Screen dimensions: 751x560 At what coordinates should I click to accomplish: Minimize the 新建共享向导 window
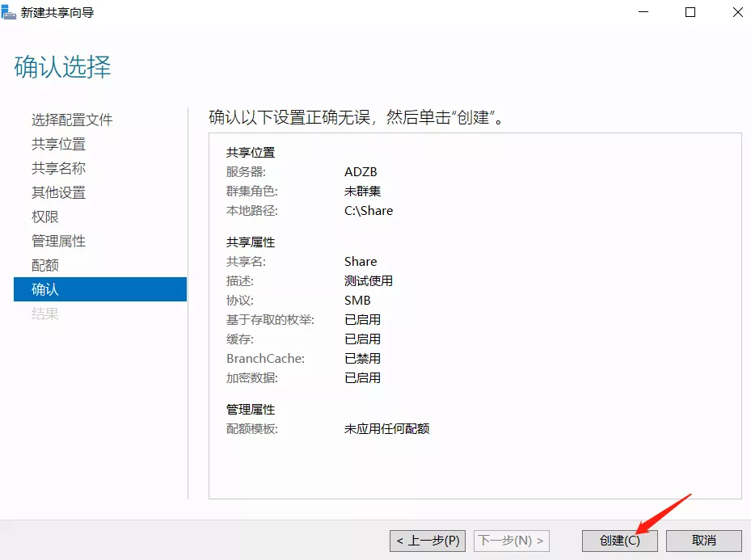point(643,12)
